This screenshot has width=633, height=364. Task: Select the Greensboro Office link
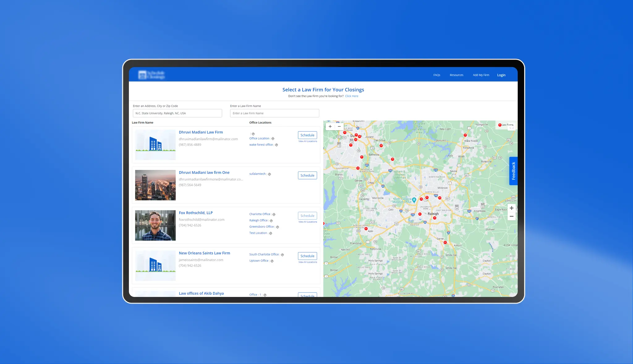pyautogui.click(x=261, y=227)
